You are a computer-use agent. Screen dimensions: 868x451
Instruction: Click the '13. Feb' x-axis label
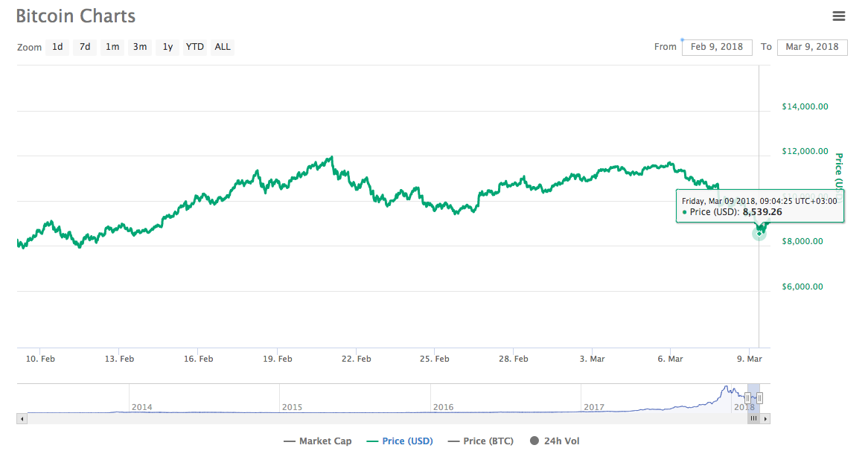pyautogui.click(x=119, y=359)
